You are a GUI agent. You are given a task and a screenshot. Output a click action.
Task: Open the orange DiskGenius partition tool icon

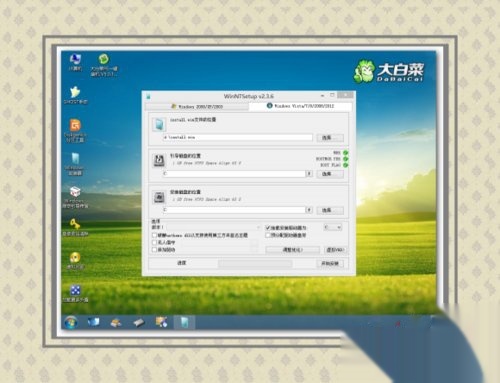click(x=75, y=130)
